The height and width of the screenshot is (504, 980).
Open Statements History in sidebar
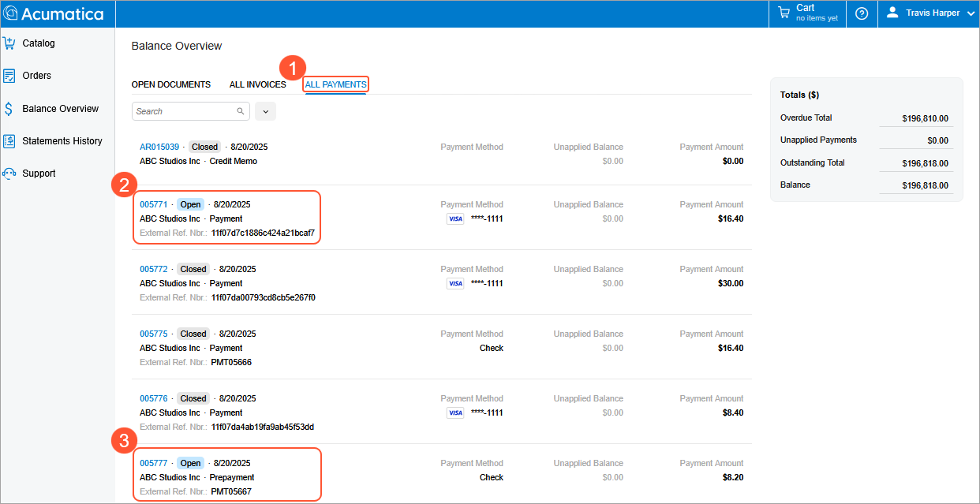[62, 141]
